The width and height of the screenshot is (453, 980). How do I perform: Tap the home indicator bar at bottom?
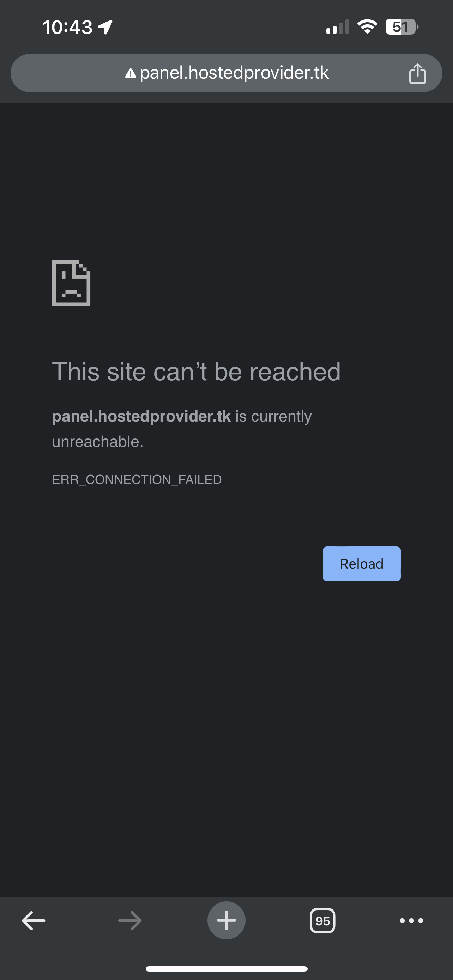click(226, 969)
